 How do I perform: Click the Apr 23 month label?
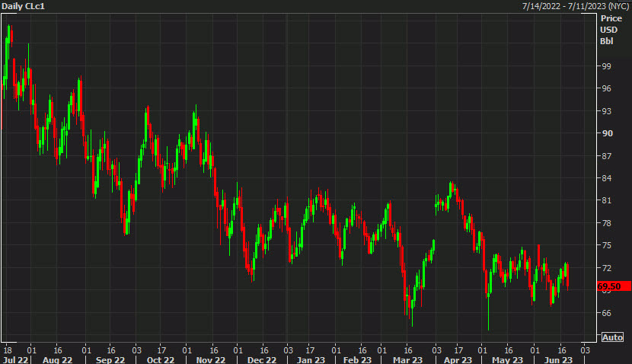click(458, 359)
